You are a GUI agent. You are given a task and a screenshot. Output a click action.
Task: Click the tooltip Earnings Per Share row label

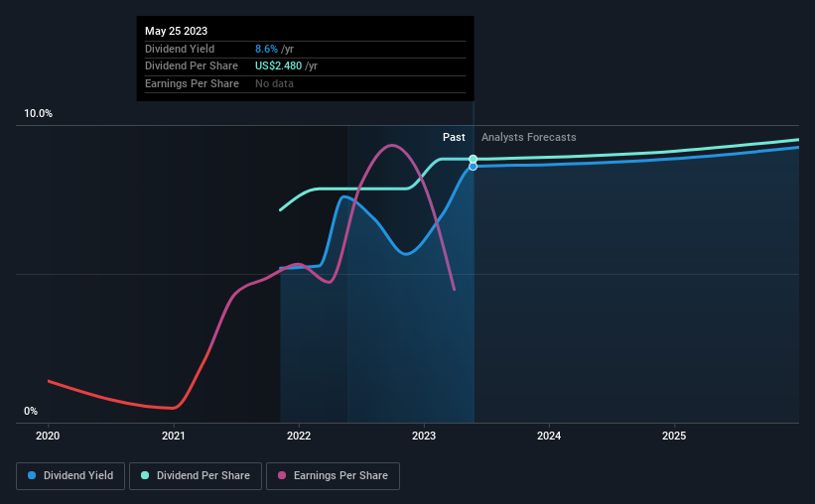[x=192, y=83]
